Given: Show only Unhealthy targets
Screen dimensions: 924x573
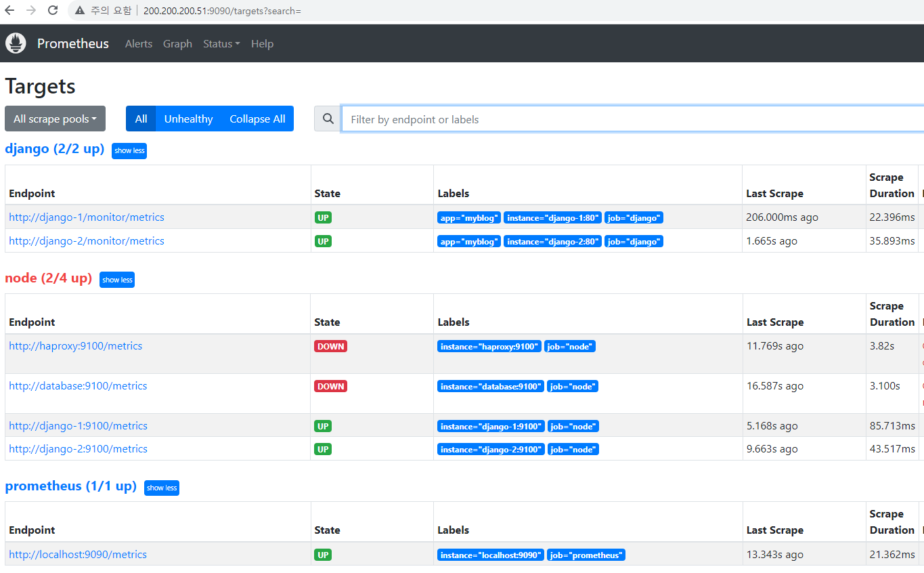Looking at the screenshot, I should coord(188,119).
